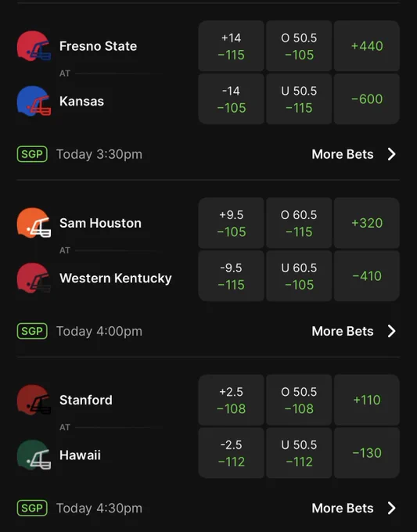Pick Under 50.5 at -115 for Kansas game
This screenshot has width=417, height=532.
pos(299,99)
